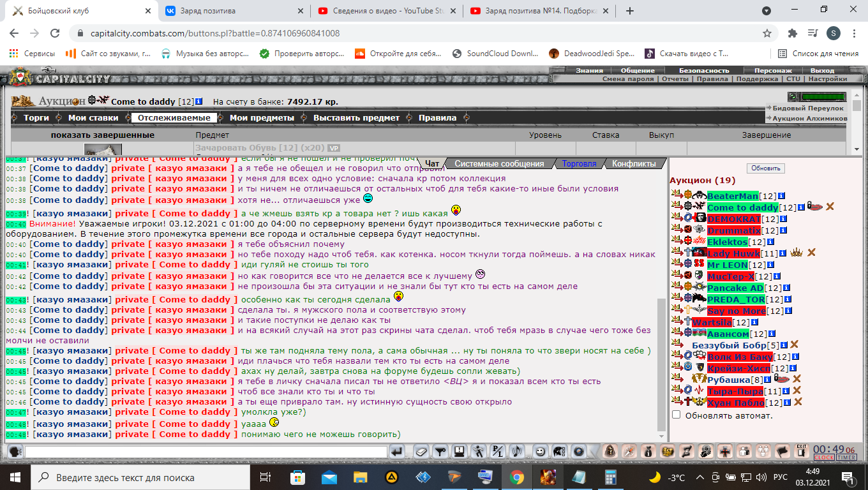
Task: Open Chrome from the Windows taskbar
Action: click(x=517, y=477)
